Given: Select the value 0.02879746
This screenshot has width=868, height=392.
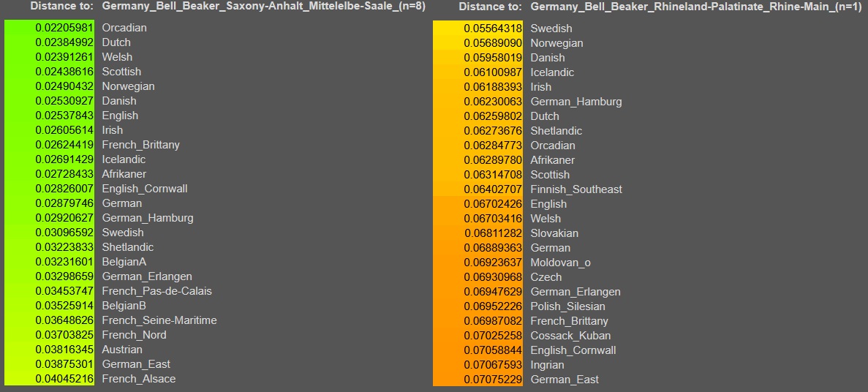Looking at the screenshot, I should [64, 203].
